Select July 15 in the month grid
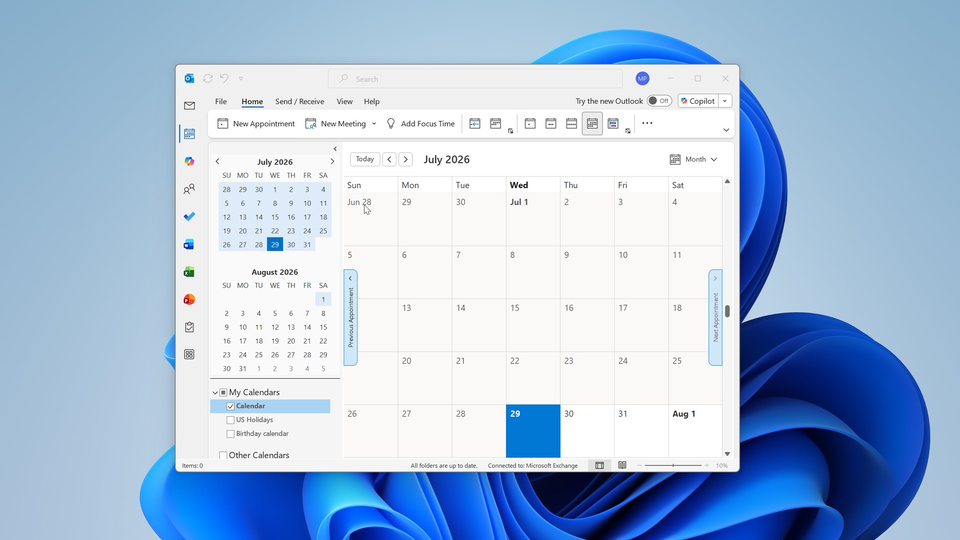960x540 pixels. pos(533,324)
